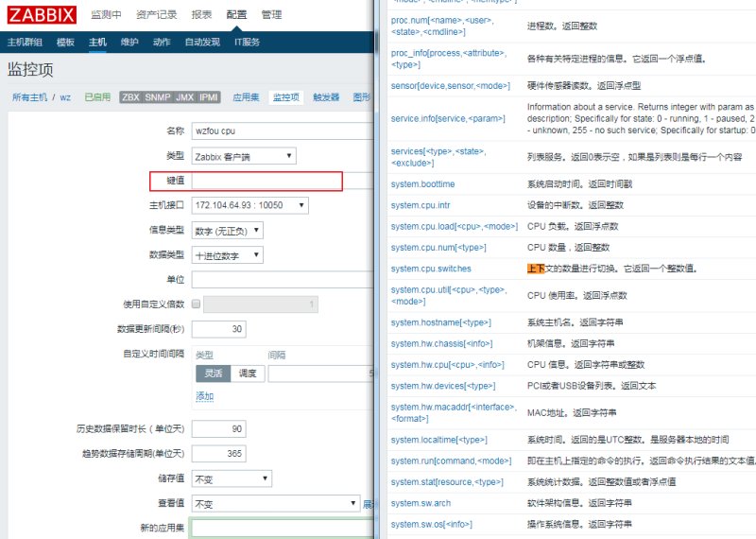756x539 pixels.
Task: Click the 数据更新间隔(秒) field showing 30
Action: pyautogui.click(x=219, y=329)
